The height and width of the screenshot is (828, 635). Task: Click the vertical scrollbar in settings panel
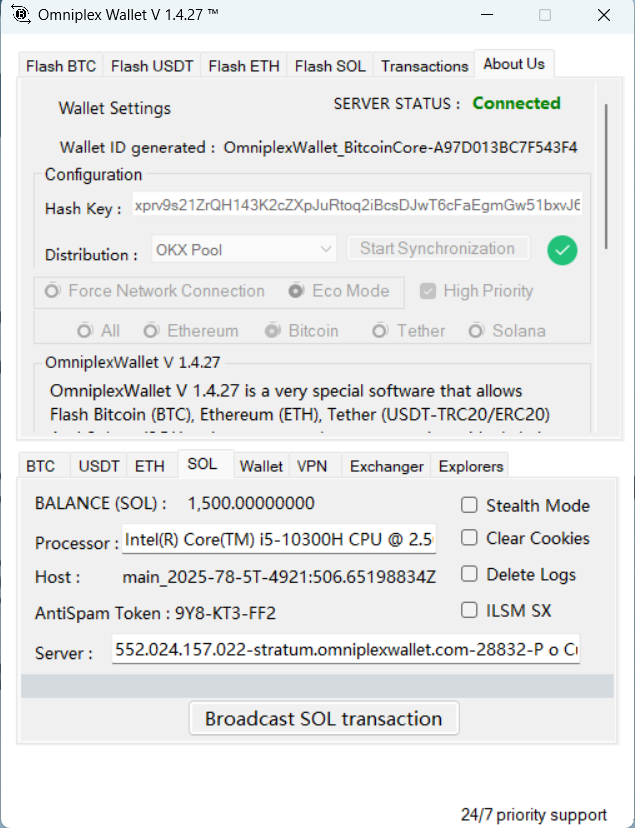tap(605, 180)
